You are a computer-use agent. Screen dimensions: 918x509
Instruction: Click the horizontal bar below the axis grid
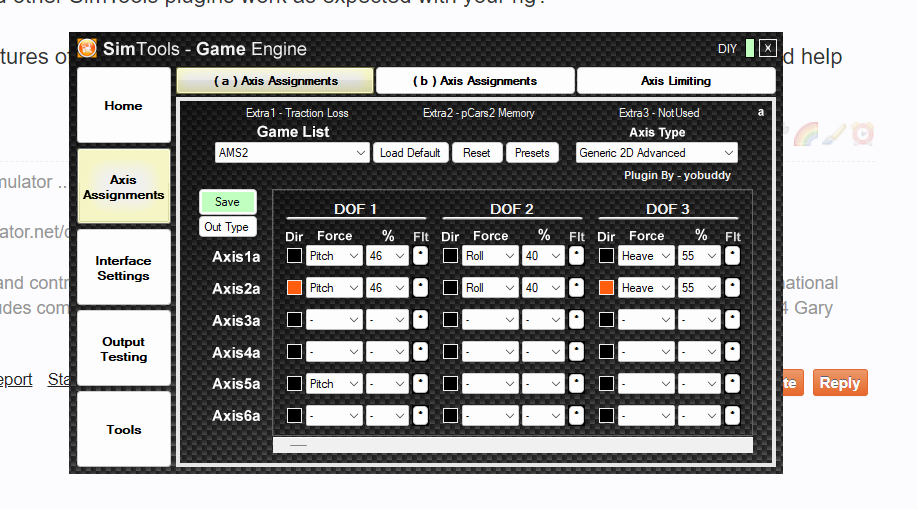tap(512, 445)
